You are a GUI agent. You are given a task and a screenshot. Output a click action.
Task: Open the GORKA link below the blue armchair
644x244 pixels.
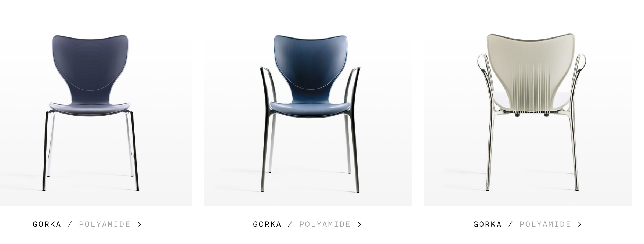click(267, 224)
